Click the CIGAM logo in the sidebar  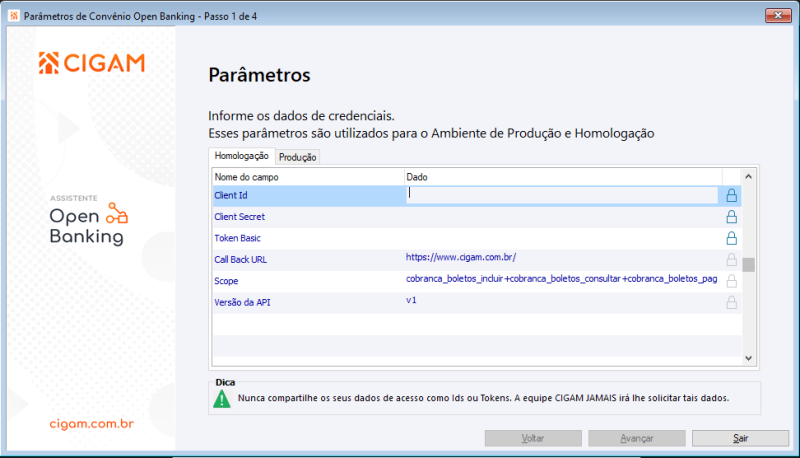pyautogui.click(x=92, y=63)
